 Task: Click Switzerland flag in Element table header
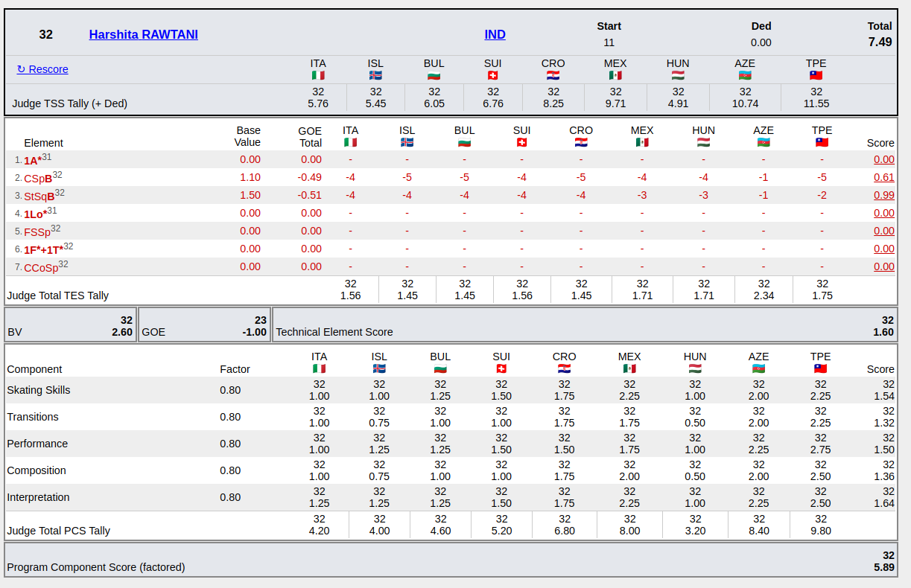(x=521, y=142)
